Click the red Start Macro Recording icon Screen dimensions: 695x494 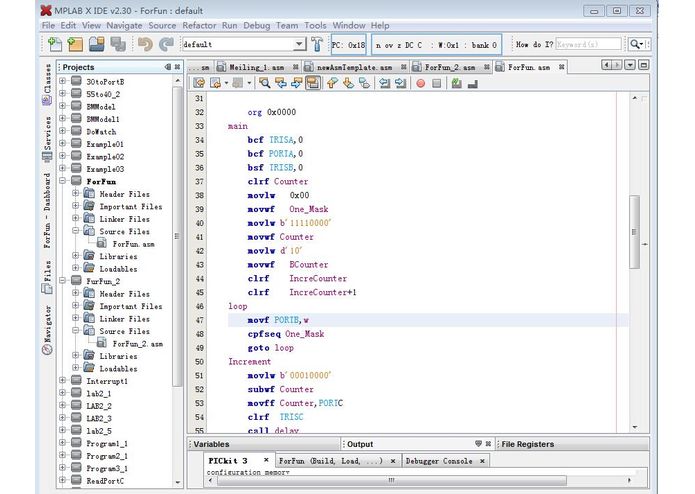(x=421, y=83)
